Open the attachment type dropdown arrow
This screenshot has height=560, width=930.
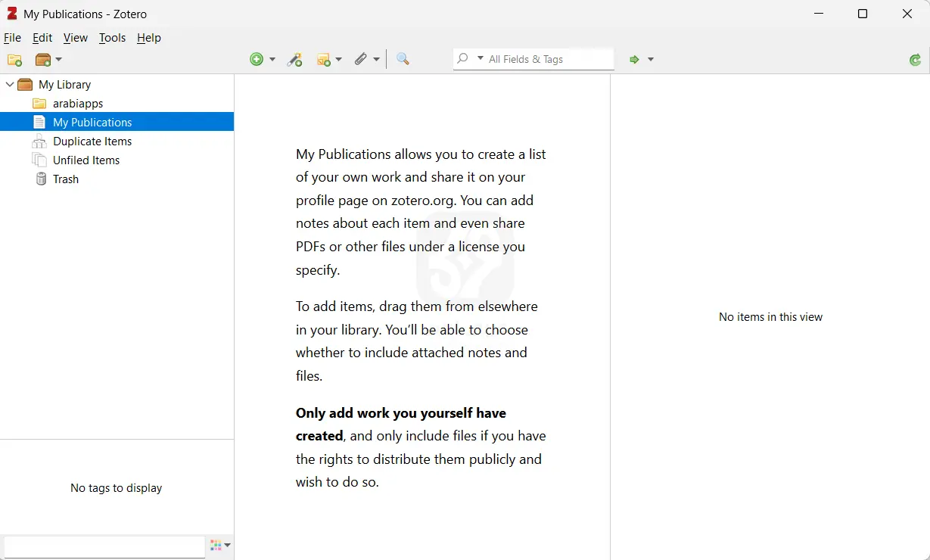(375, 59)
